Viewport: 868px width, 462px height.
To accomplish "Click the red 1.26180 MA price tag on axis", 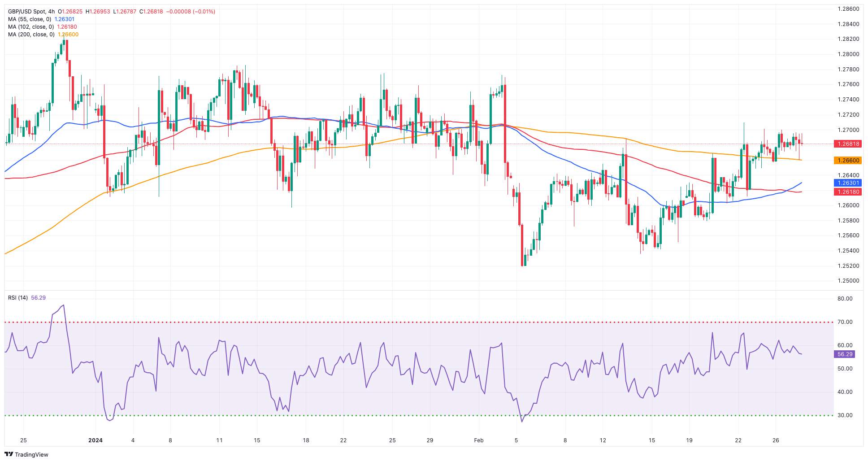I will click(847, 192).
